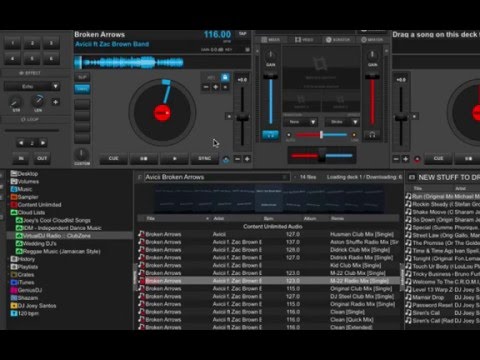Switch to the VIDEO tab
The width and height of the screenshot is (480, 360).
pyautogui.click(x=304, y=40)
